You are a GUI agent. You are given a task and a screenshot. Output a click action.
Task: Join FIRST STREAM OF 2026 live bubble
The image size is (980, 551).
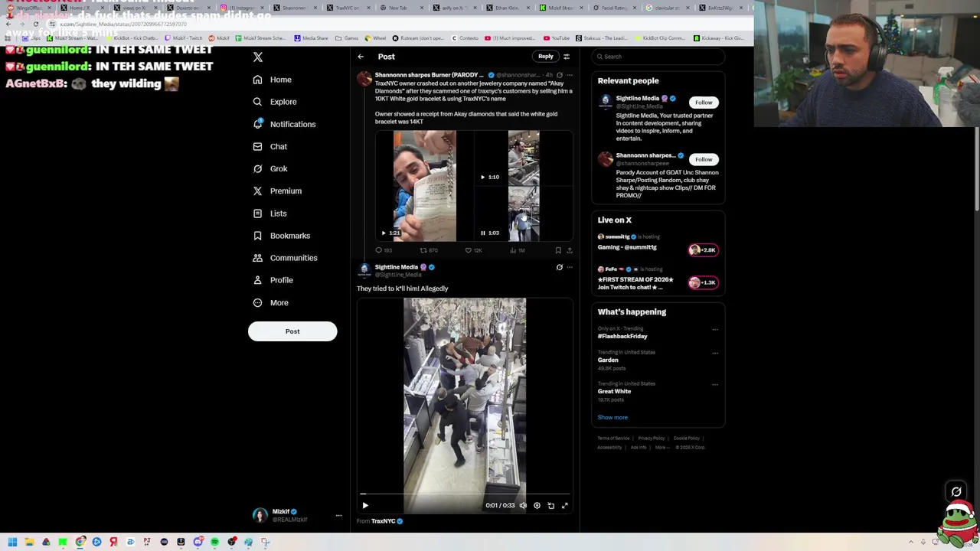click(703, 282)
